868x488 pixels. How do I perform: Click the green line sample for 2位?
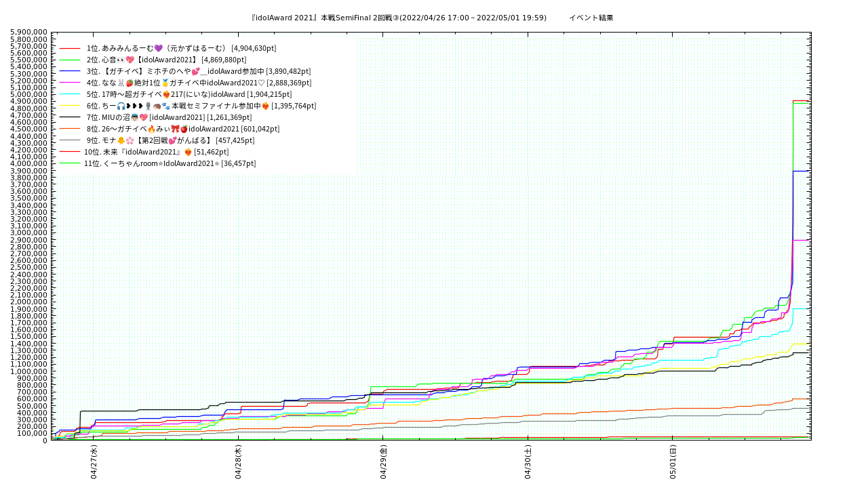click(x=69, y=60)
